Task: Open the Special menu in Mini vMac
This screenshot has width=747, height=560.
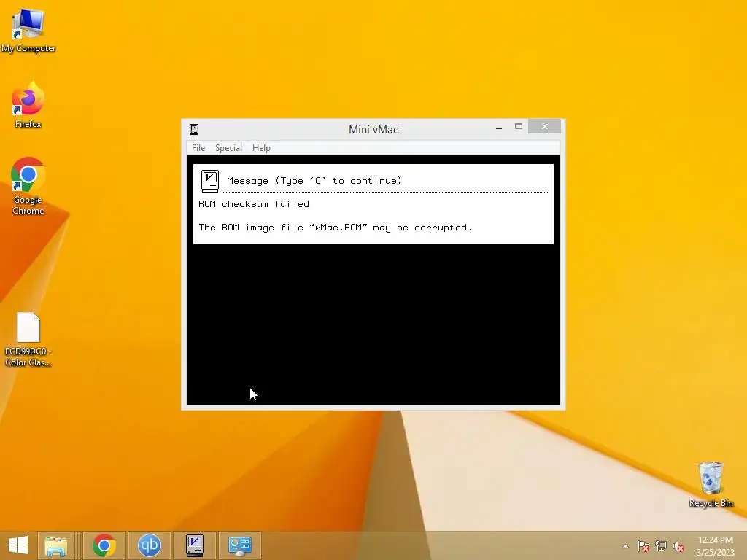Action: 228,148
